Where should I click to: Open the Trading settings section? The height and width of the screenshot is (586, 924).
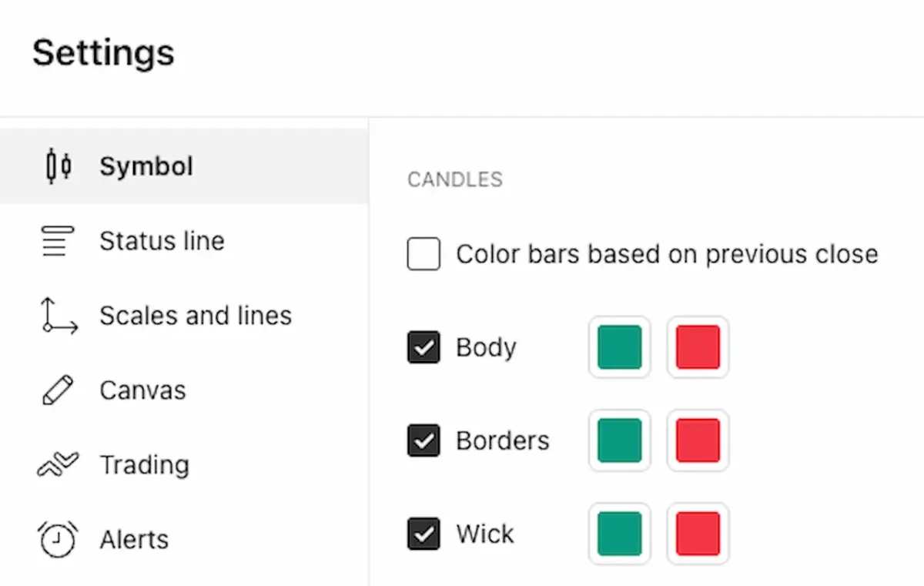(184, 465)
